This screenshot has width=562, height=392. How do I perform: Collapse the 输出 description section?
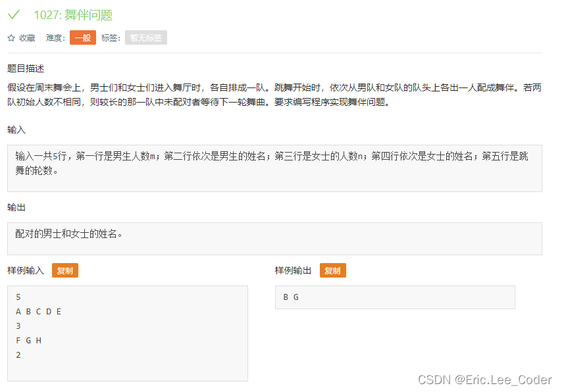16,207
